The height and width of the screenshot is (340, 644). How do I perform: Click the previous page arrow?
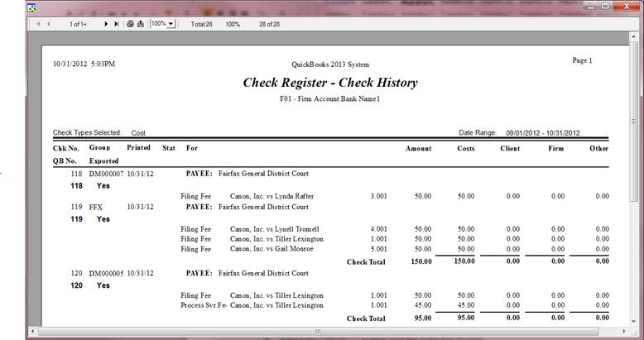48,25
